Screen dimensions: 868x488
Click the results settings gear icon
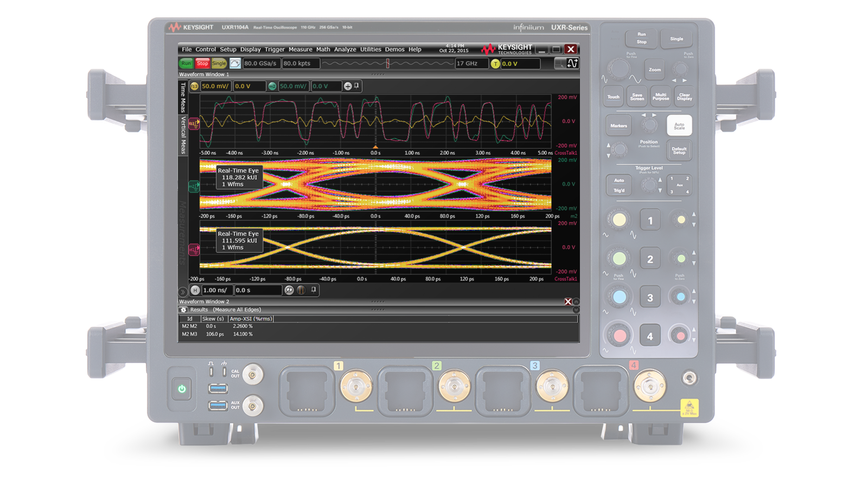(x=183, y=310)
